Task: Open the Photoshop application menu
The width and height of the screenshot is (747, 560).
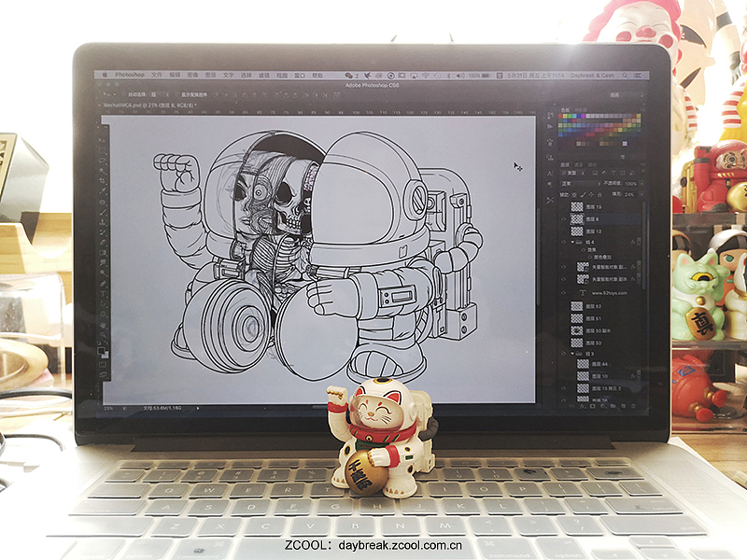Action: tap(130, 76)
